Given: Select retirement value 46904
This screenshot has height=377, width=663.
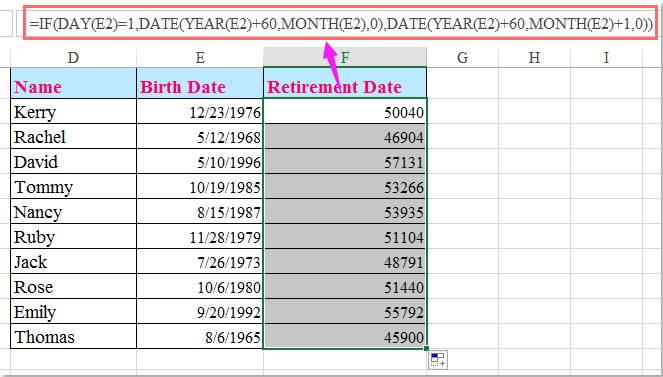Looking at the screenshot, I should 345,137.
